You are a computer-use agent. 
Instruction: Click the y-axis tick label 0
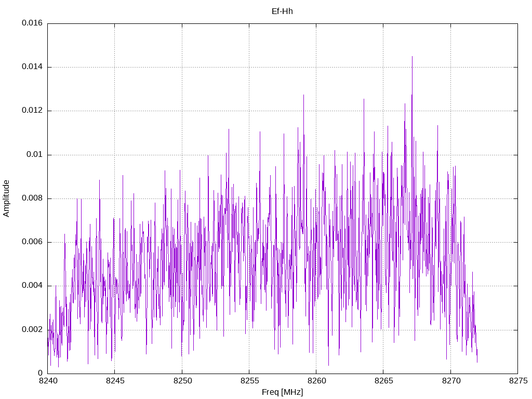[x=41, y=373]
